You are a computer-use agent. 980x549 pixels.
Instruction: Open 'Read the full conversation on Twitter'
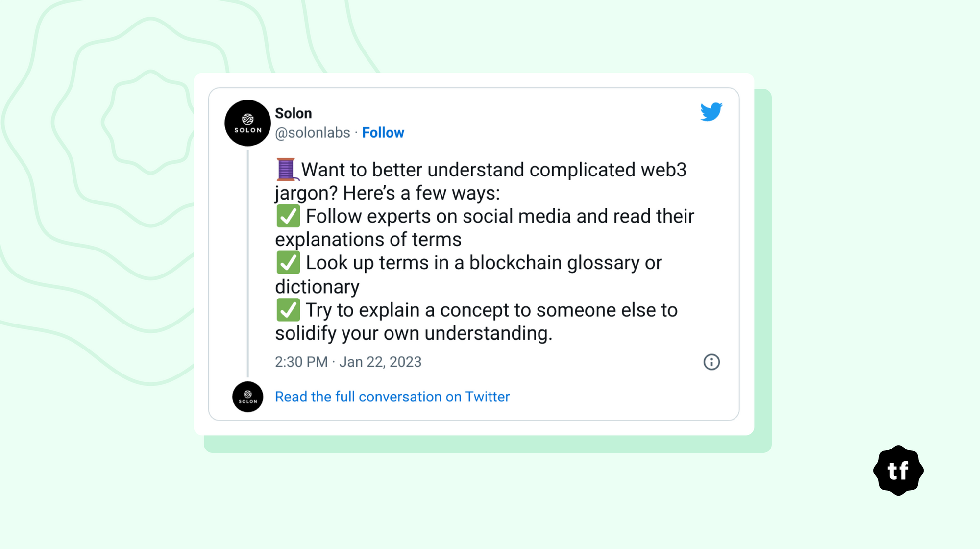392,397
